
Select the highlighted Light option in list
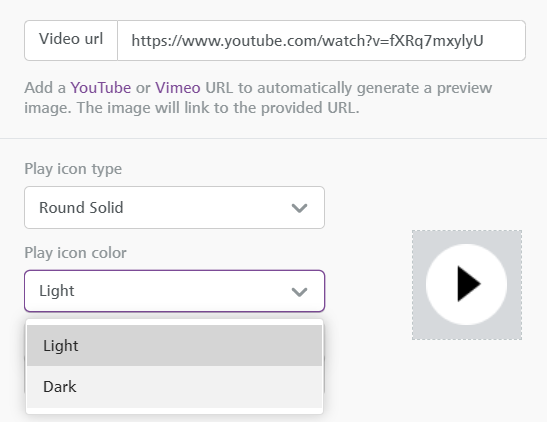(174, 346)
